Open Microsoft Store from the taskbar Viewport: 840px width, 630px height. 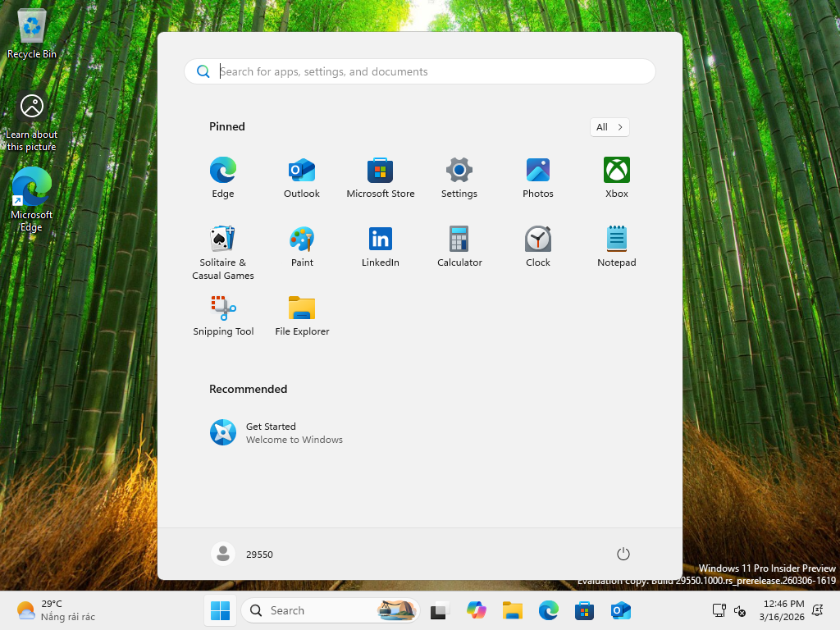[x=584, y=610]
